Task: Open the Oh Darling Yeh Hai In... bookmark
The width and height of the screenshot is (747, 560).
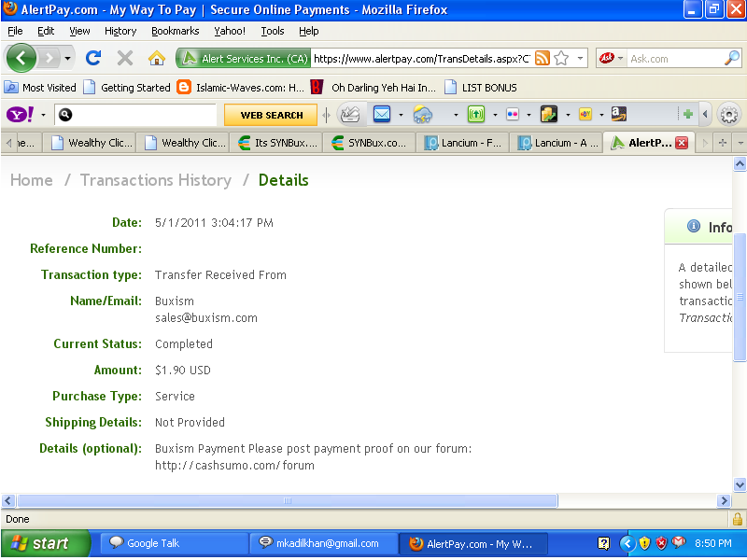Action: [x=373, y=88]
